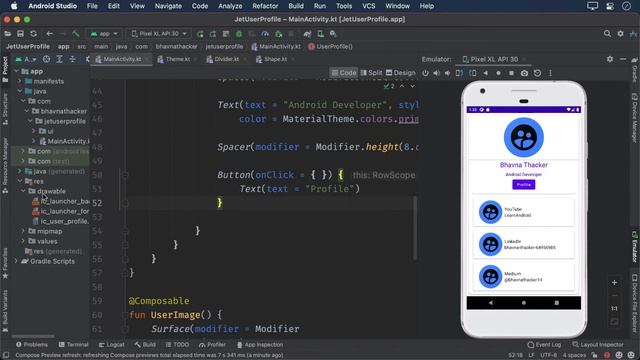Open the Event Log
This screenshot has height=360, width=640.
point(544,344)
